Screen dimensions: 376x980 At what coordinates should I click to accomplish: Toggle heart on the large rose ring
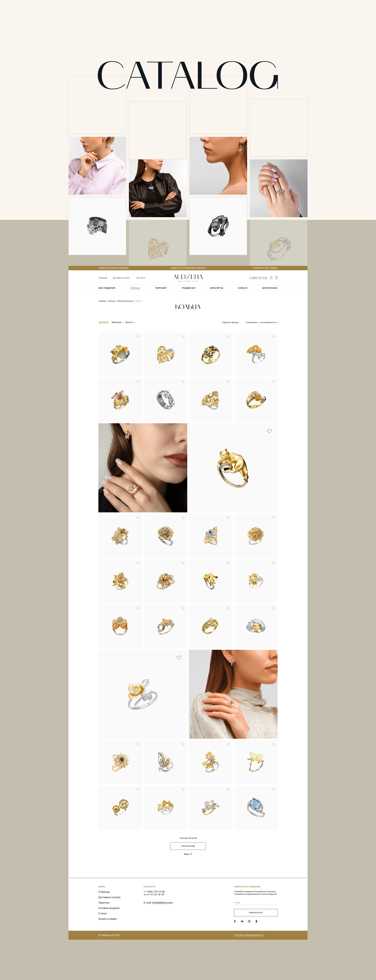[x=179, y=658]
